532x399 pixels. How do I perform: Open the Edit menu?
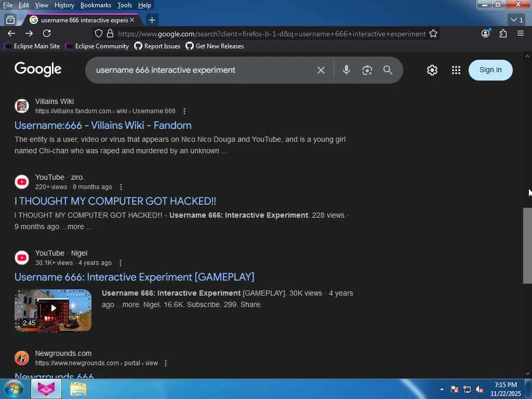pos(23,5)
